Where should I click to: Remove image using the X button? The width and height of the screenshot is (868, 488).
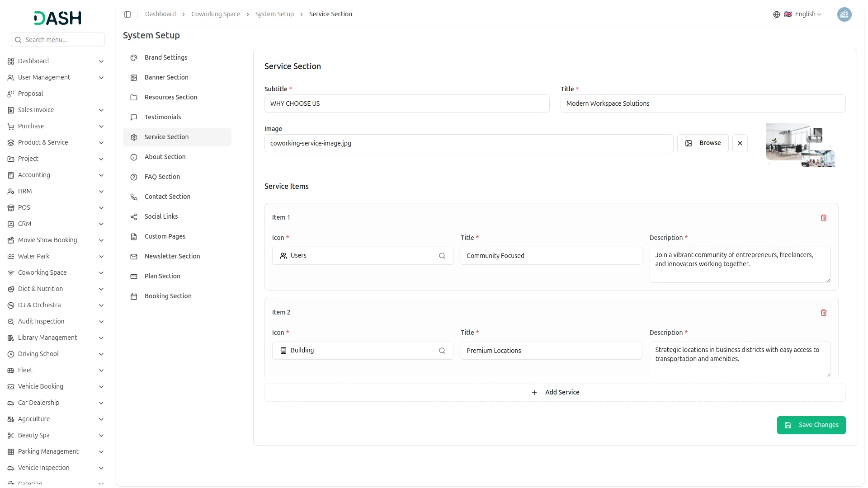click(740, 143)
